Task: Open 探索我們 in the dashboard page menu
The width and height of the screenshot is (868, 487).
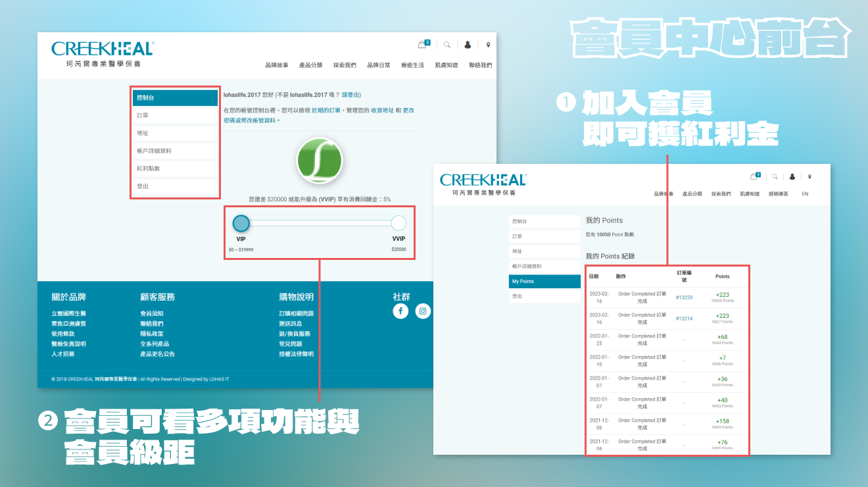Action: click(345, 65)
